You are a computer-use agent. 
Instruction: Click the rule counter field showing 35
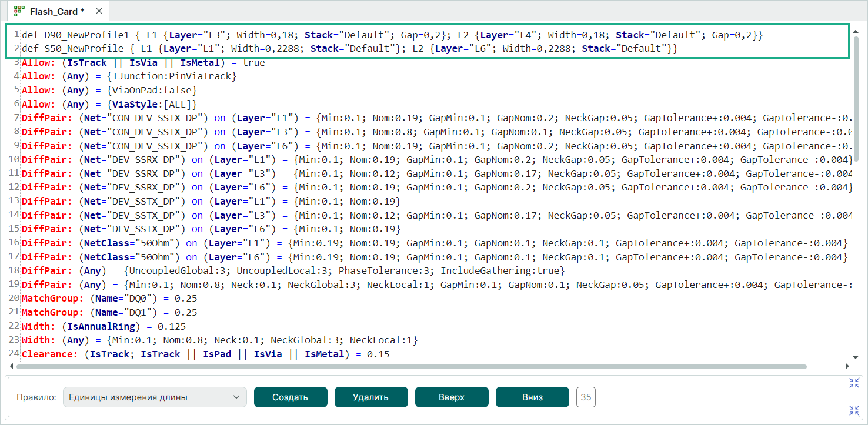tap(586, 397)
